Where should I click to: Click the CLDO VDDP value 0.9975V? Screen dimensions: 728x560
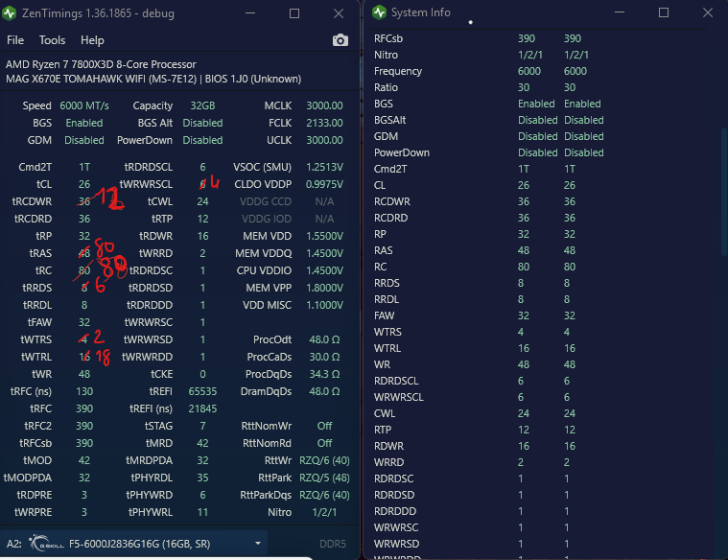(x=324, y=184)
